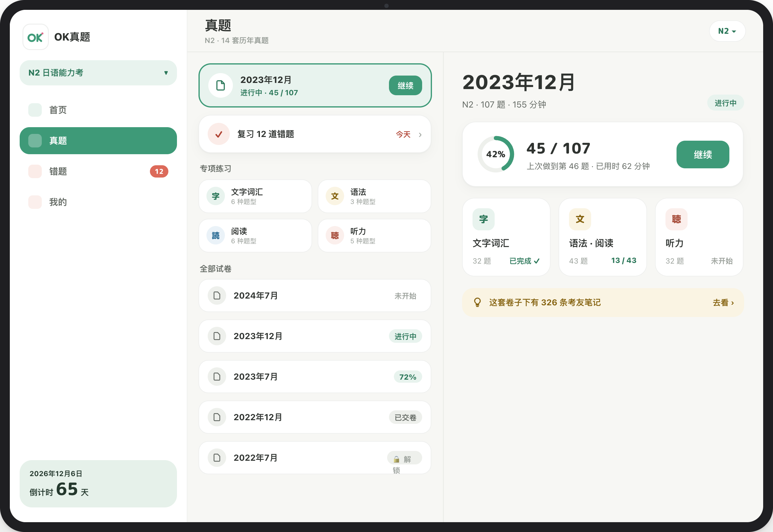Click 进行中 status badge in detail header
The width and height of the screenshot is (773, 532).
coord(725,103)
